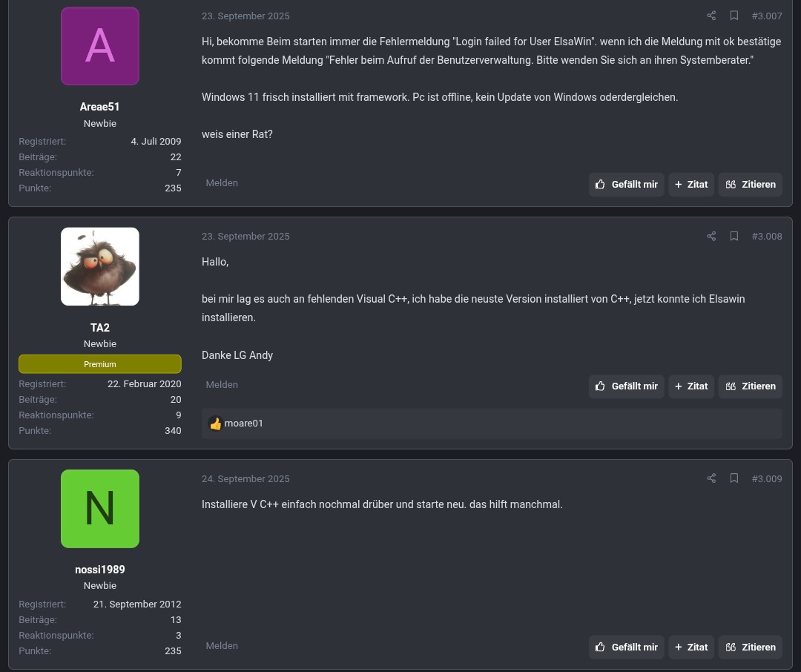Click TA2's bird avatar picture
Viewport: 801px width, 672px height.
[x=99, y=266]
